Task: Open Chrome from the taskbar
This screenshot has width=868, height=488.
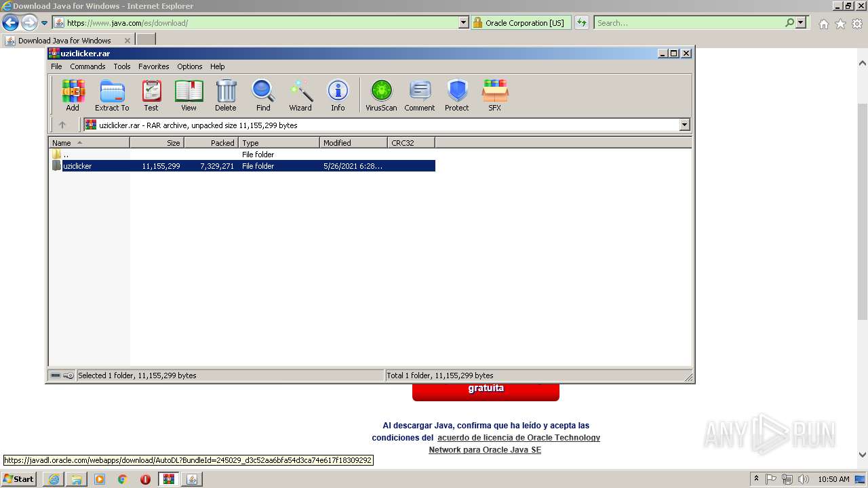Action: (x=123, y=479)
